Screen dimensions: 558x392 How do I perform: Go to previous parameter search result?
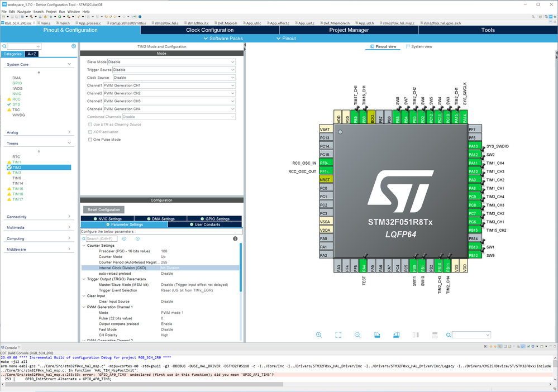[x=124, y=238]
